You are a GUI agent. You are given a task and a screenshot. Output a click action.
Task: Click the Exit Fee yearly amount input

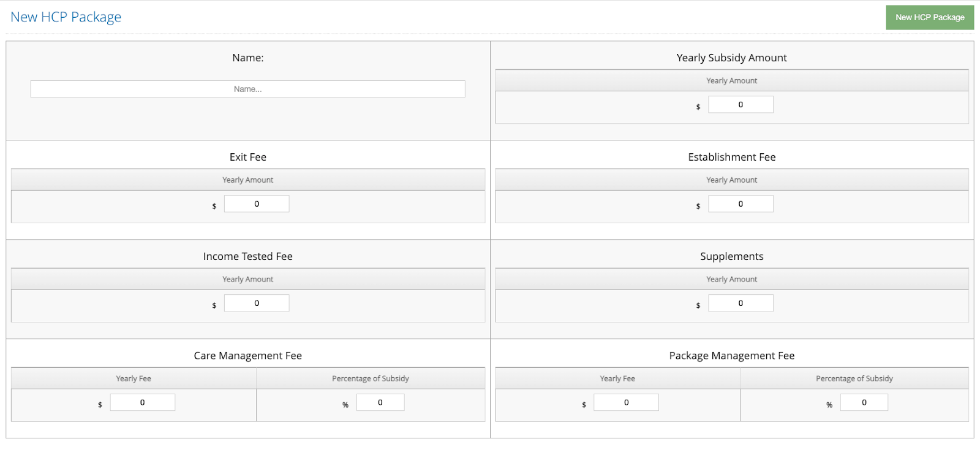coord(257,204)
